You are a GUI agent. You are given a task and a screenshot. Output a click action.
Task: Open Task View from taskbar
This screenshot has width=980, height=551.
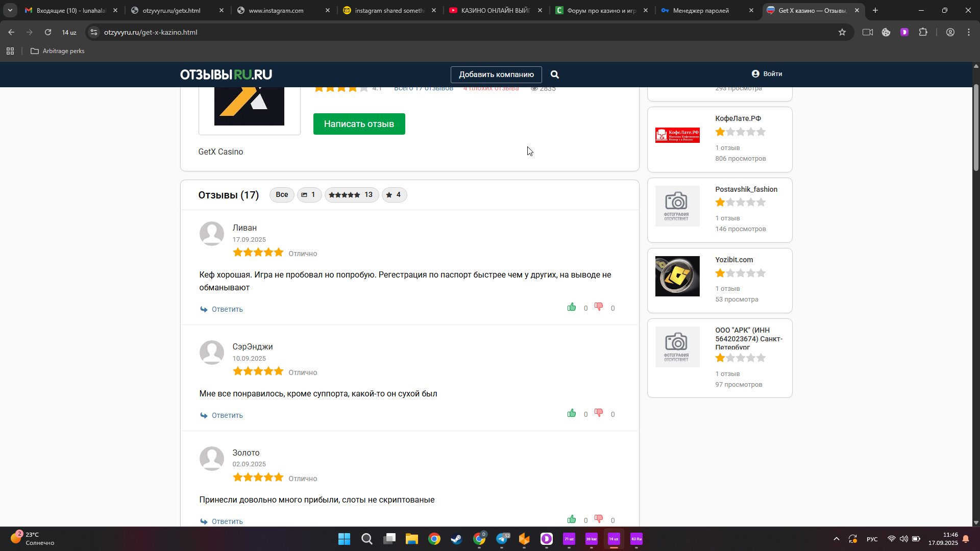[x=389, y=539]
